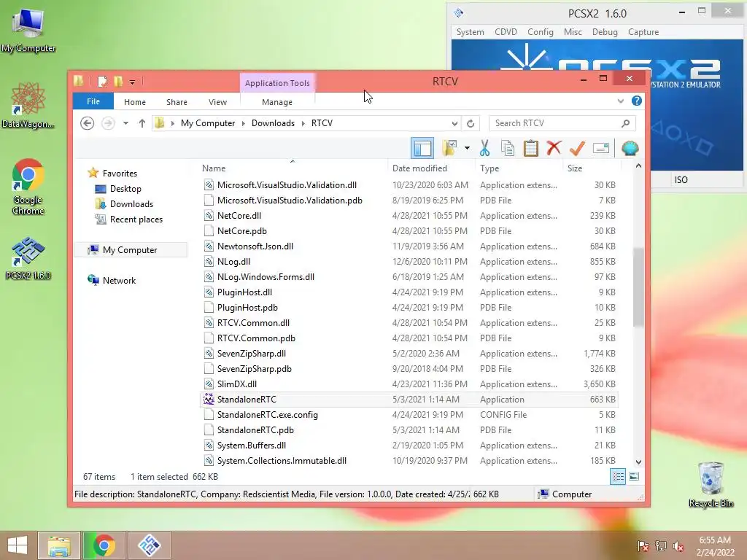Click the Favorites heading

[x=120, y=174]
